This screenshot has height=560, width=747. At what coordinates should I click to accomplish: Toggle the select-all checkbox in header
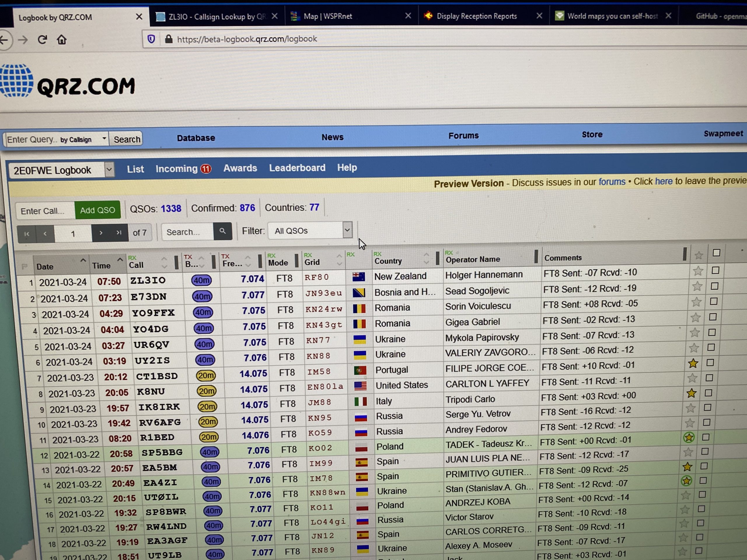[716, 253]
